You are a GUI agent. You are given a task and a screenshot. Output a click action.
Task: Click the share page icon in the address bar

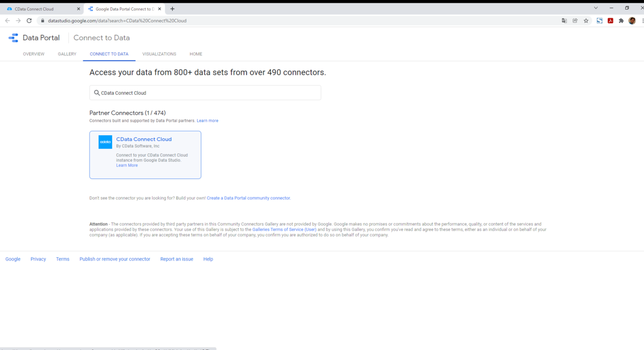point(575,20)
